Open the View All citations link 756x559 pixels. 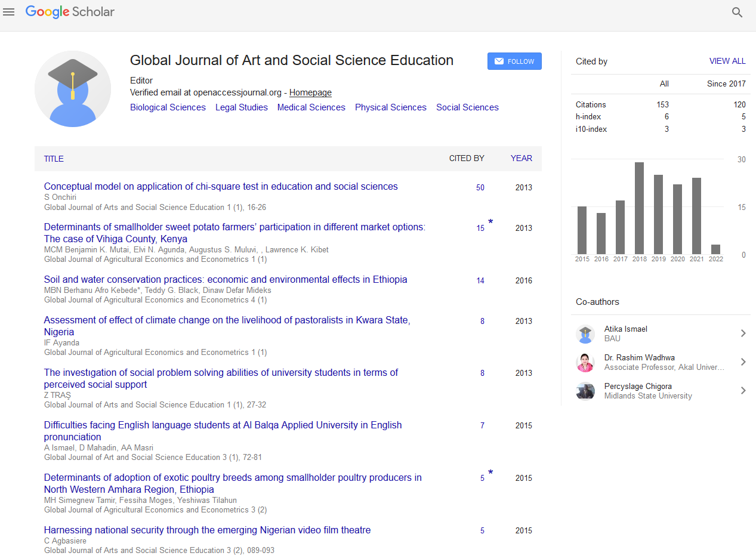(x=727, y=61)
